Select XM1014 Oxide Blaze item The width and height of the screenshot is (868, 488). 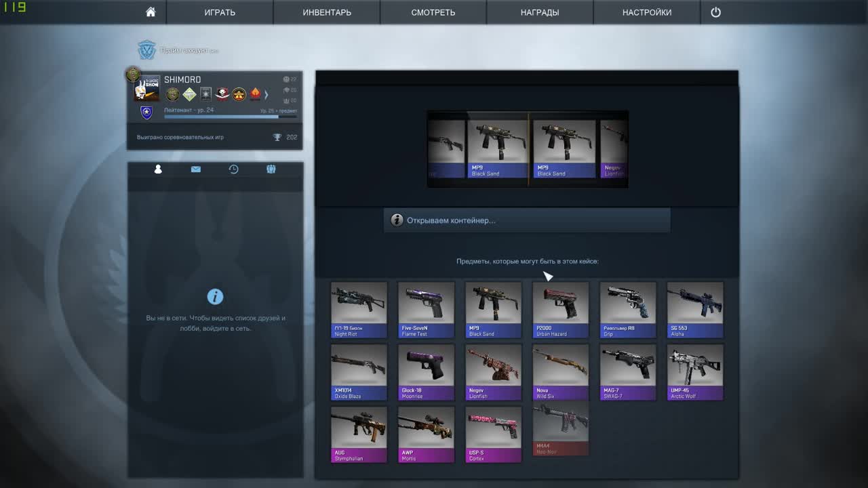pyautogui.click(x=359, y=372)
